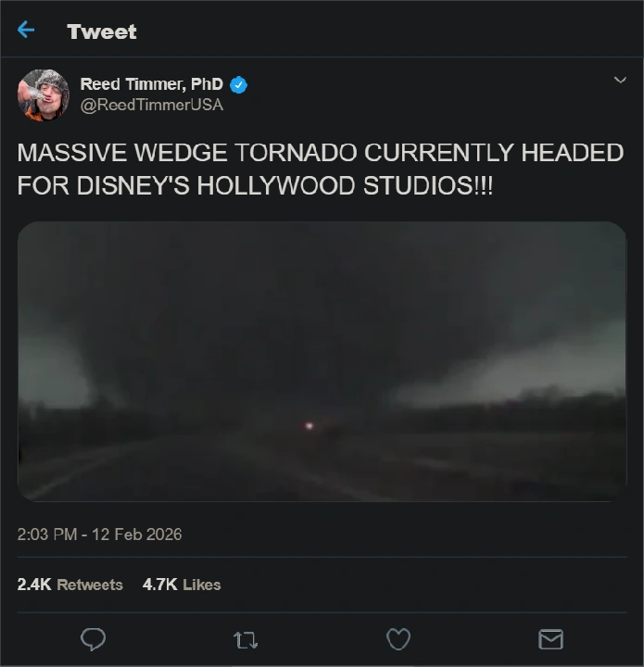Click the blue verified checkmark badge

pos(239,85)
